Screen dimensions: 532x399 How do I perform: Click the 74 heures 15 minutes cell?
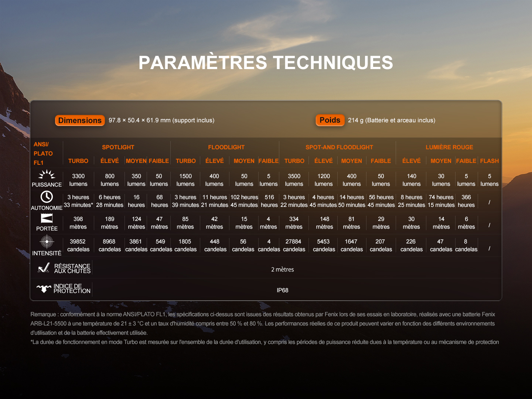click(441, 201)
